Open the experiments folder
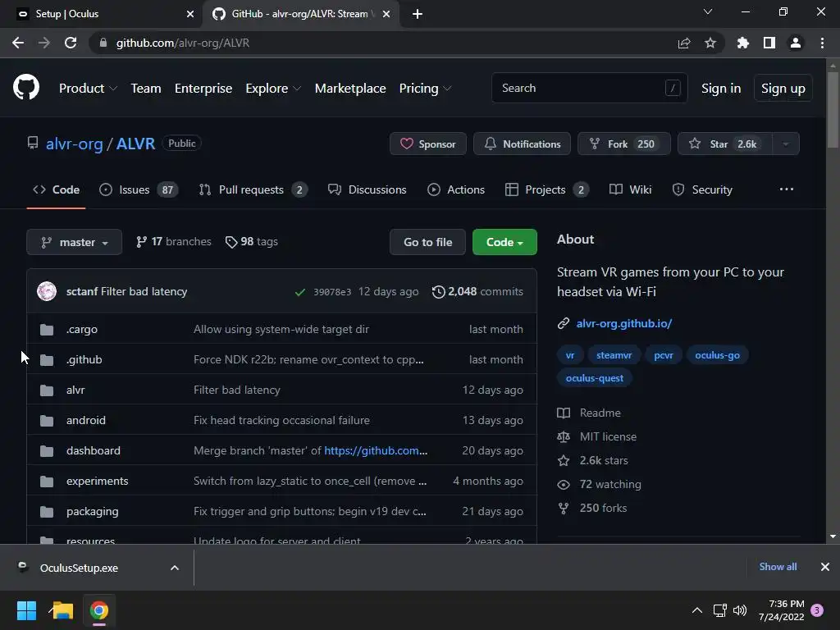840x630 pixels. coord(98,481)
